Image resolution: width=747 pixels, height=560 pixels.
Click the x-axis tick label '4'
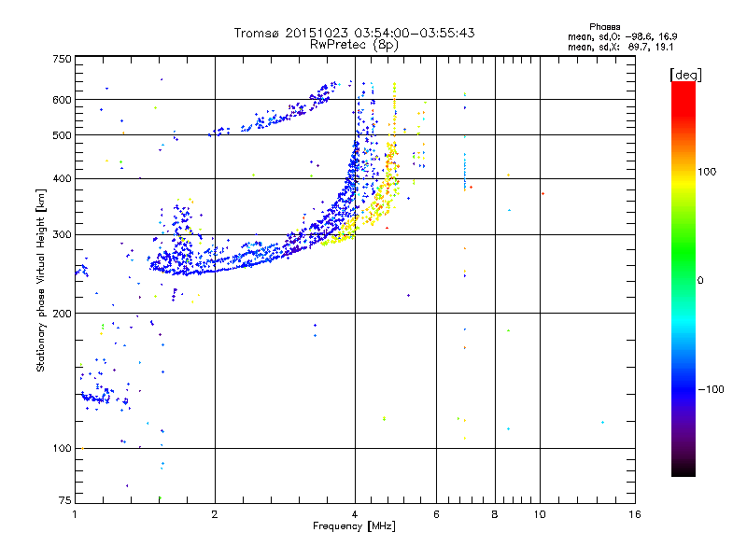coord(355,514)
